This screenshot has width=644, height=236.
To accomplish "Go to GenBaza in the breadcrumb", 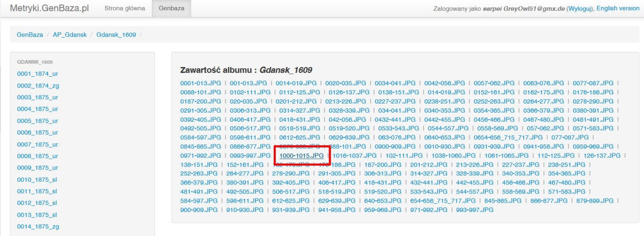I will tap(30, 35).
